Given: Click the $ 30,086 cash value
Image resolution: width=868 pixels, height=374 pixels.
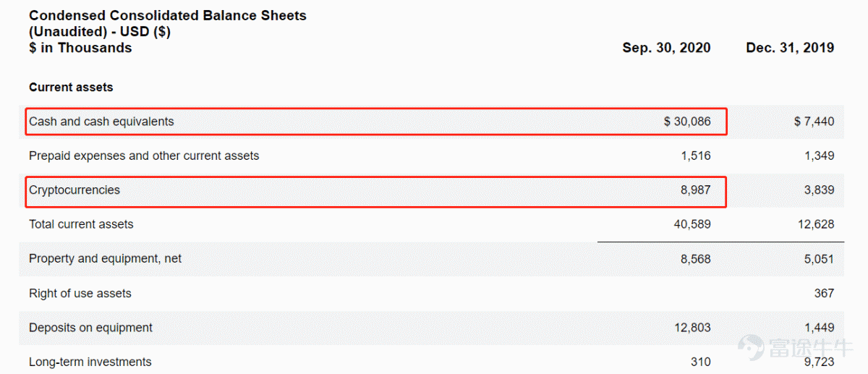Looking at the screenshot, I should (x=687, y=122).
